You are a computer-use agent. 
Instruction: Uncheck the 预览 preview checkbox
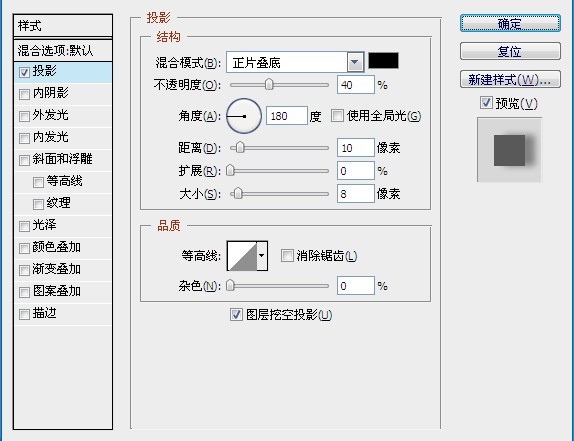tap(486, 103)
